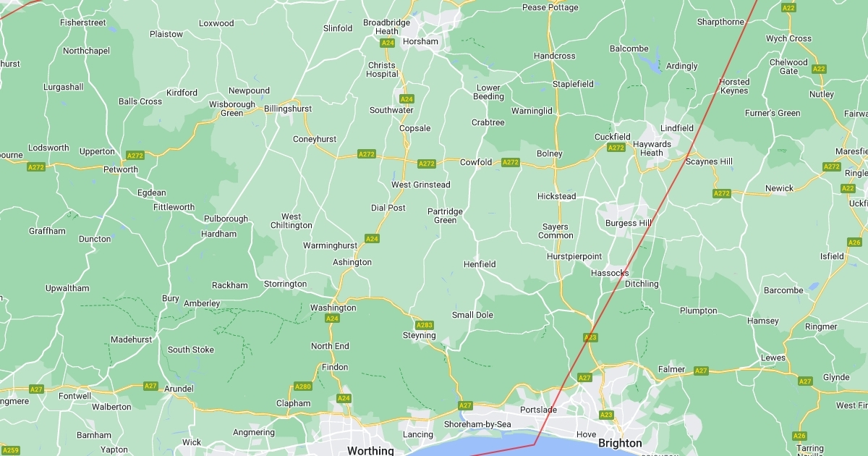Click the A259 road shield at bottom left
The height and width of the screenshot is (456, 868).
pyautogui.click(x=10, y=450)
